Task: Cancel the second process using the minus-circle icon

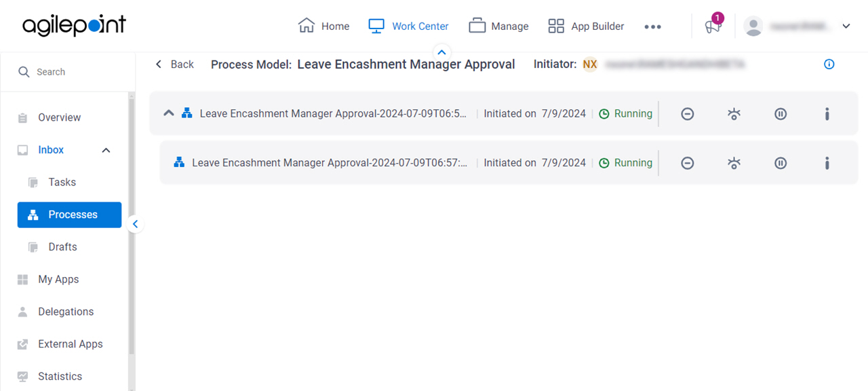Action: pyautogui.click(x=687, y=163)
